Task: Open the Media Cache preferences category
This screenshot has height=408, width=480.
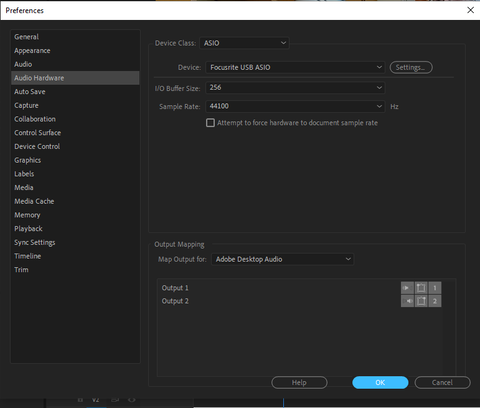Action: [34, 201]
